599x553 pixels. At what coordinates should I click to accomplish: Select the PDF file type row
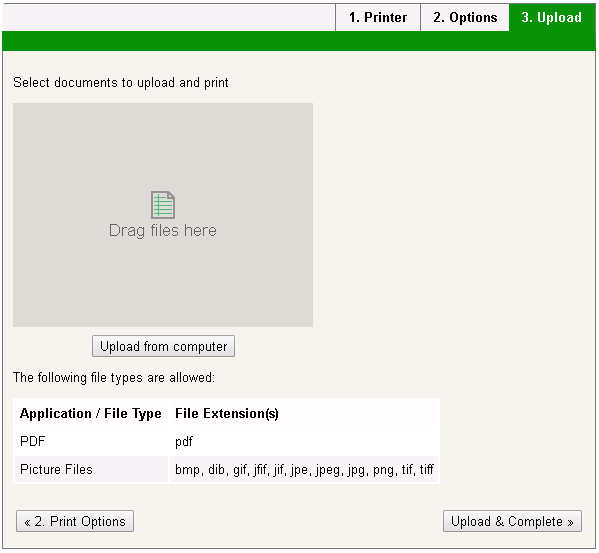pos(227,441)
